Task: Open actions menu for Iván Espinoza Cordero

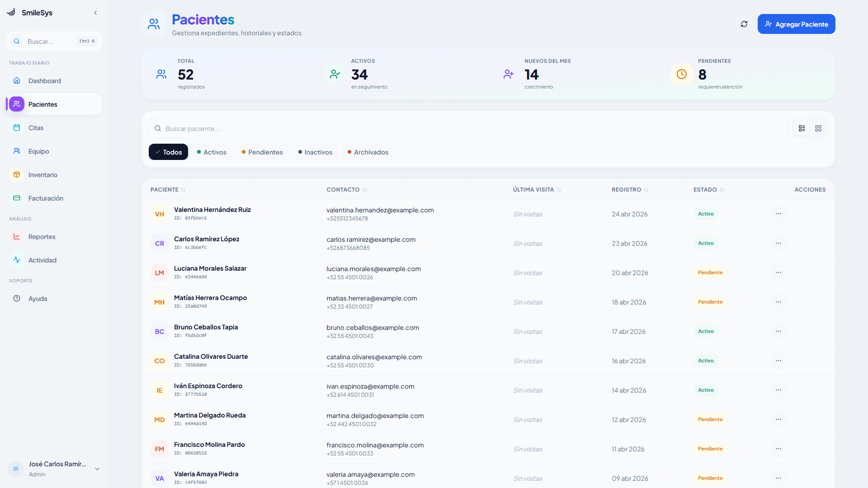Action: point(778,390)
